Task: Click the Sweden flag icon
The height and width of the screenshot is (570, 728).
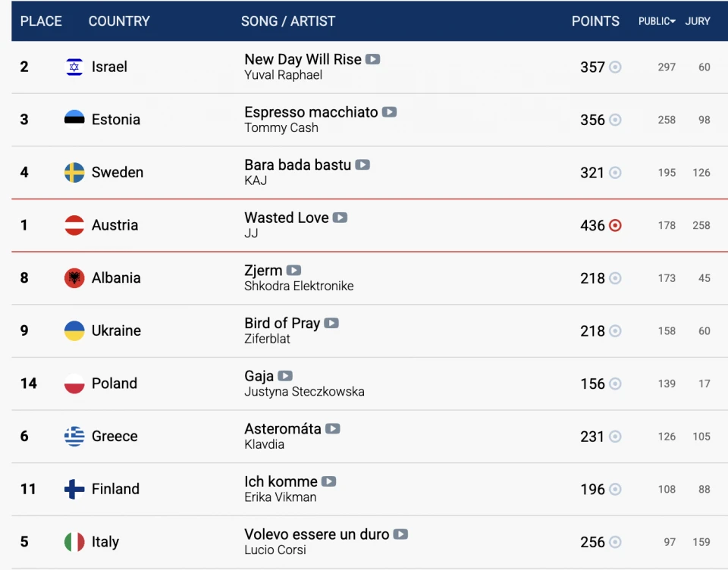Action: coord(74,173)
